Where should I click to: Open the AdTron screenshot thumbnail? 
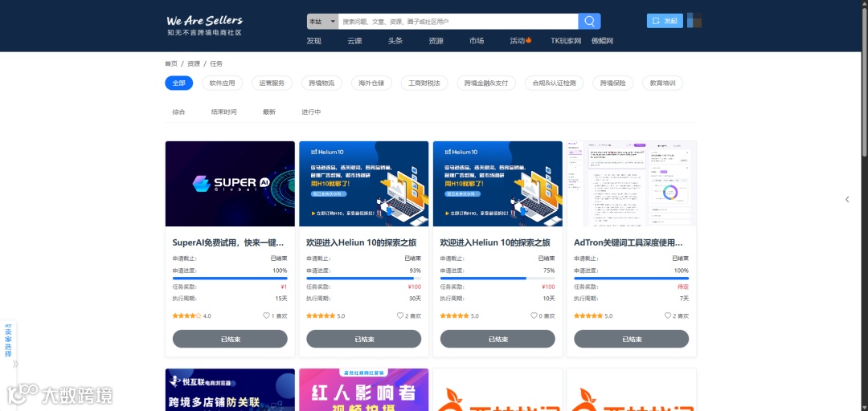[632, 184]
